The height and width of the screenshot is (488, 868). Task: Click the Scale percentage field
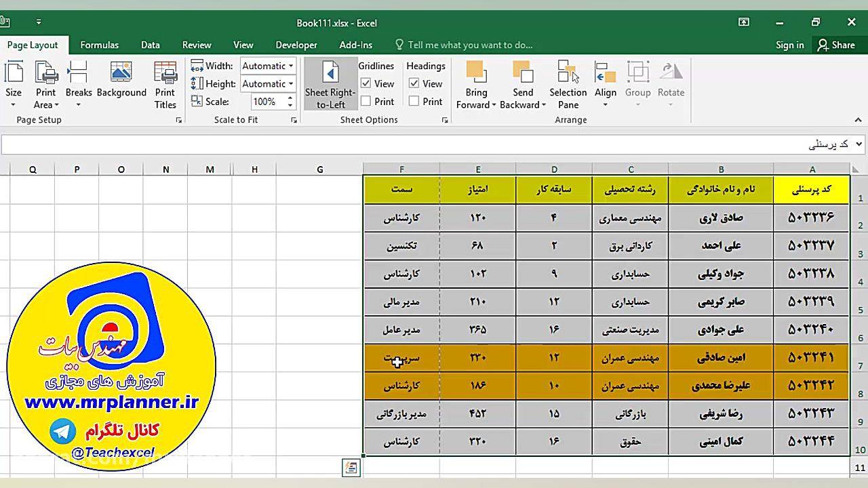[x=268, y=101]
